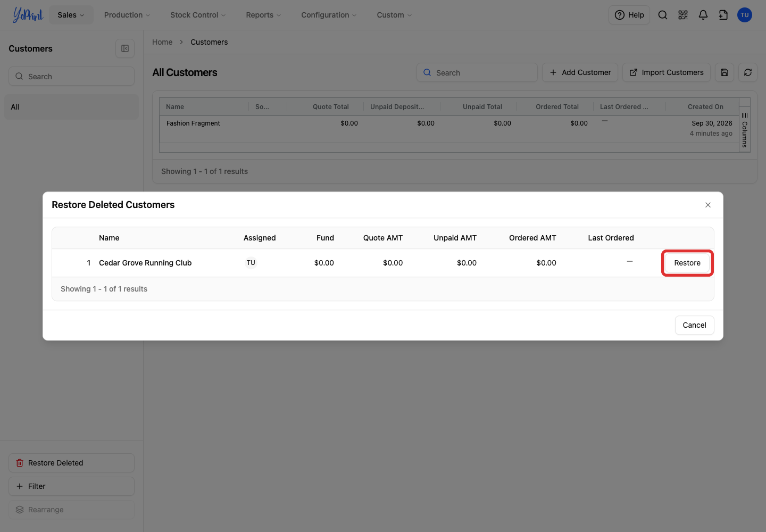Open the notifications bell icon
Screen dimensions: 766x532
point(703,15)
